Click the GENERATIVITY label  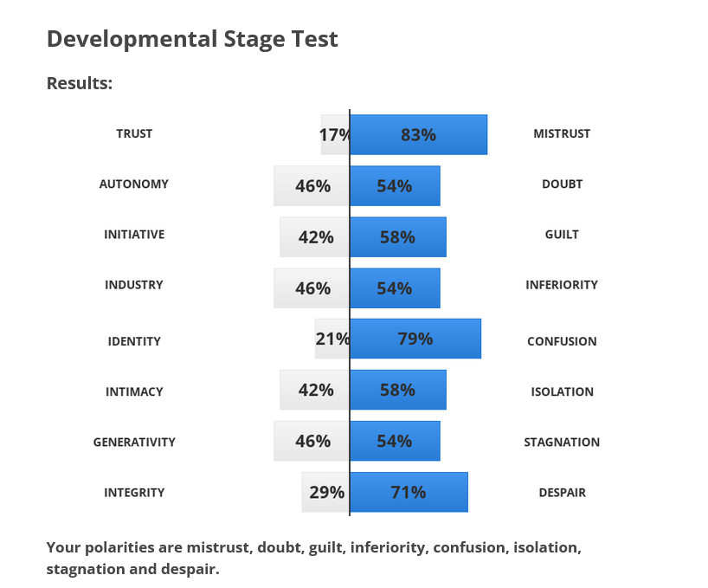(x=134, y=443)
